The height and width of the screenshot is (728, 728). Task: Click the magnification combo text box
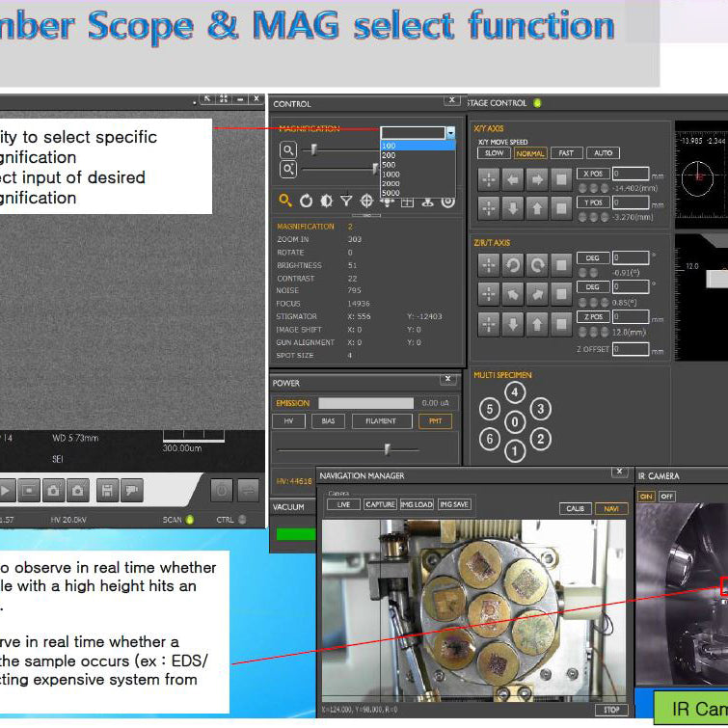coord(414,133)
